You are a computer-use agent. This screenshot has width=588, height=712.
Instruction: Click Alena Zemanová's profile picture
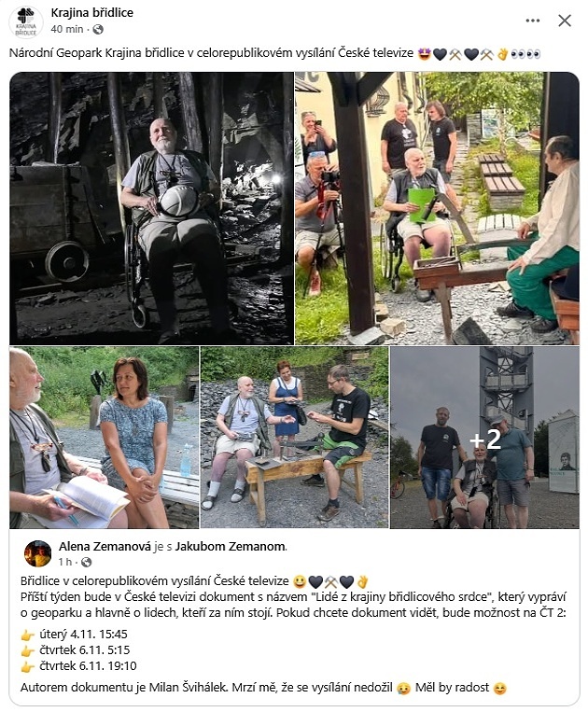pyautogui.click(x=37, y=553)
